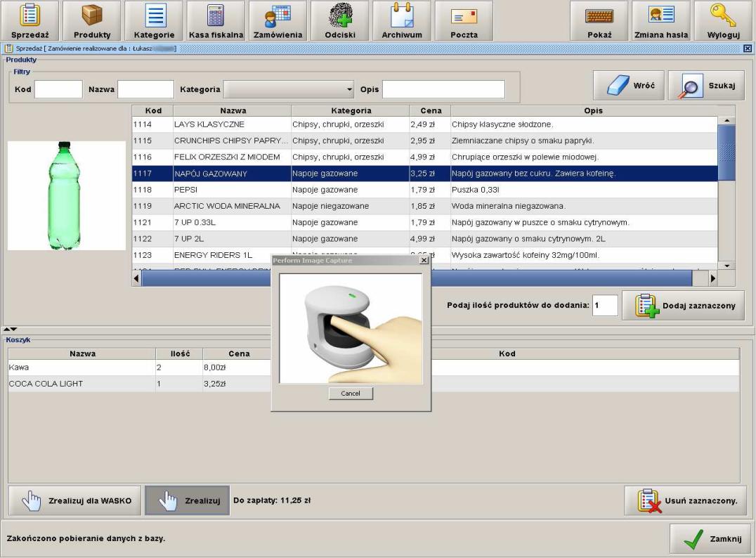Click the products table scroll up arrow
The width and height of the screenshot is (756, 558).
(726, 121)
